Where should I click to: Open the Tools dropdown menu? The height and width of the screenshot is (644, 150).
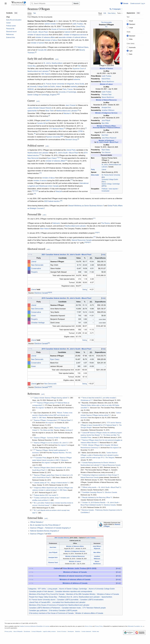[x=120, y=13]
